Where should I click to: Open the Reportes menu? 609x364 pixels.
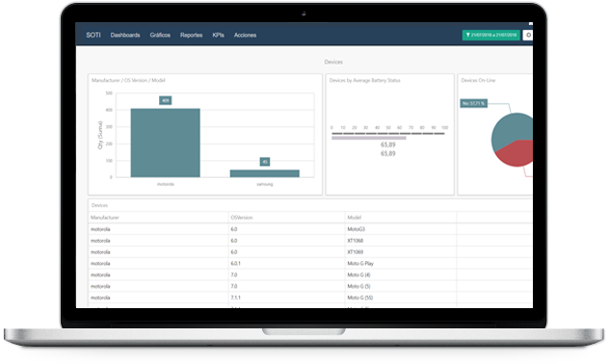[191, 35]
